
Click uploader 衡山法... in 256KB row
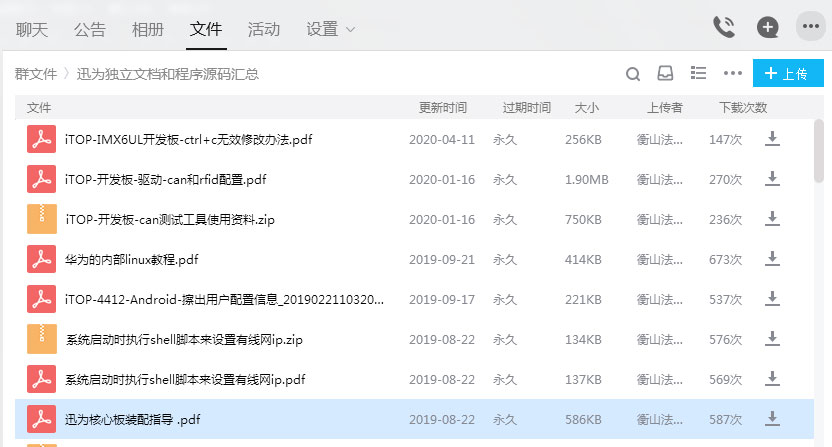pos(660,140)
